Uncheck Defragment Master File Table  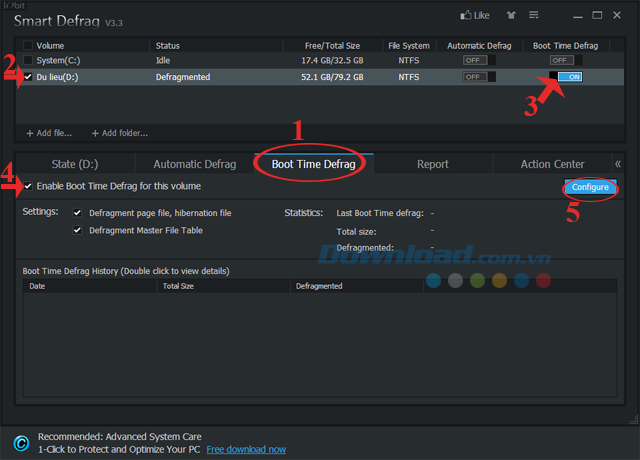point(77,230)
